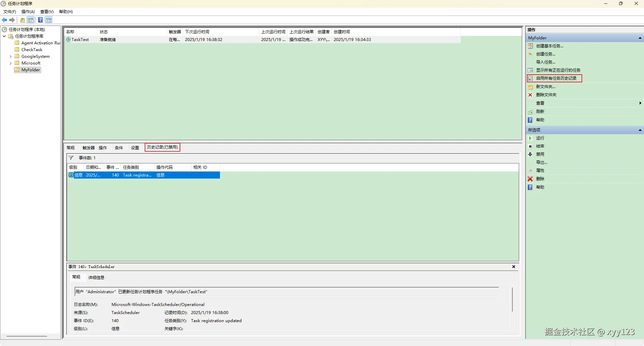Open the 帮助(H) menu
Screen dimensions: 644x346
click(66, 12)
